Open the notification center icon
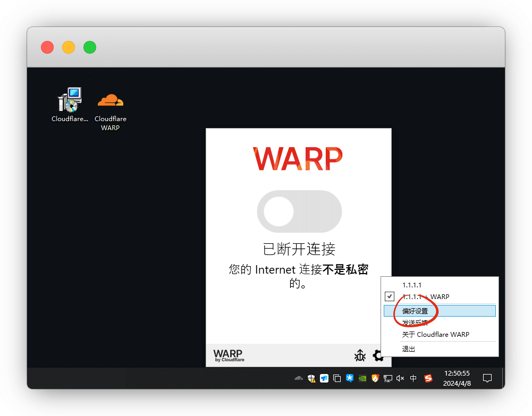 coord(487,378)
